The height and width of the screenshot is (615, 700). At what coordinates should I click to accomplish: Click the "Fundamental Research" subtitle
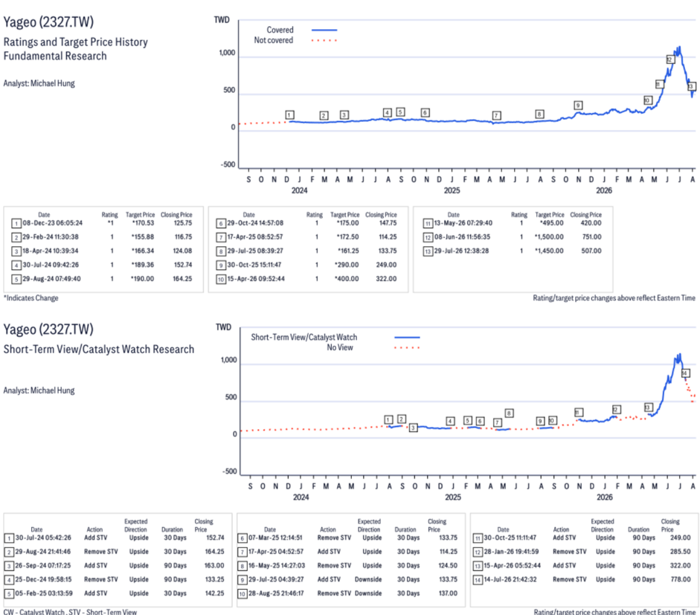(x=55, y=57)
